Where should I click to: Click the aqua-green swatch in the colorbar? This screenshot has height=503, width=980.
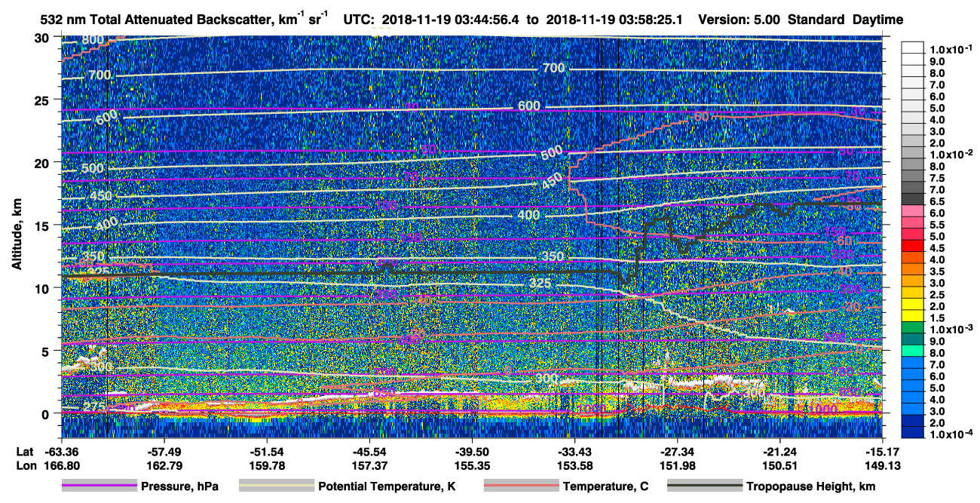914,352
